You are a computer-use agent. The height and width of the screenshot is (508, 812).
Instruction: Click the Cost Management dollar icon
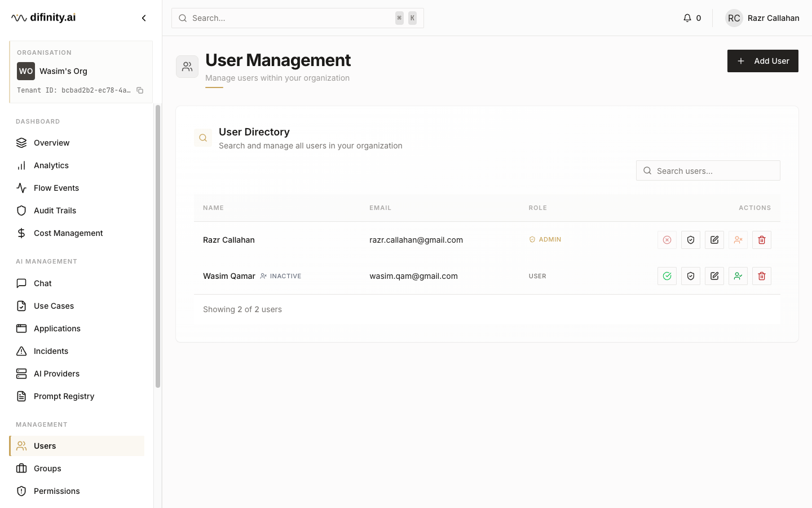click(x=21, y=233)
